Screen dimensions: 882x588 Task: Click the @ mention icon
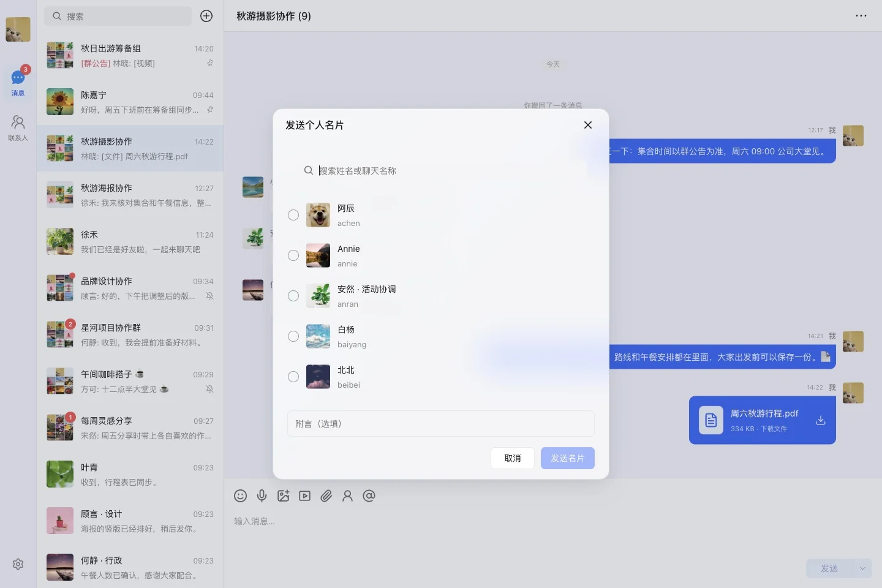point(369,496)
